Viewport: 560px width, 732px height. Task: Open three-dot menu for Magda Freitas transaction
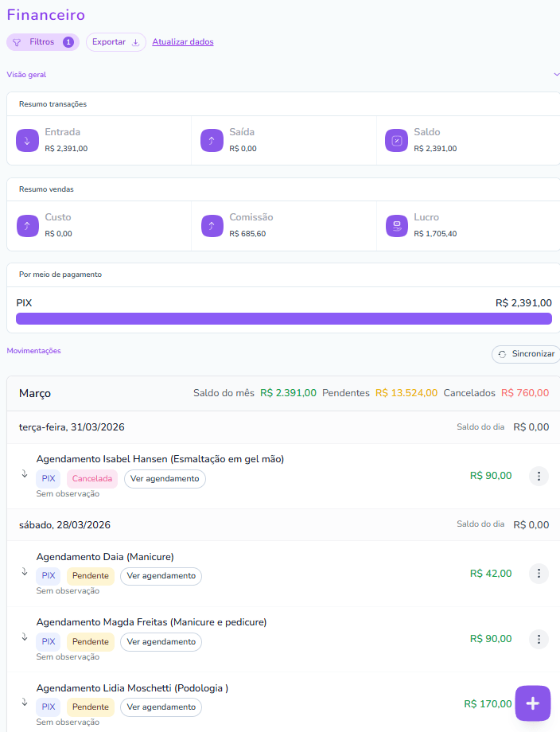click(x=539, y=639)
